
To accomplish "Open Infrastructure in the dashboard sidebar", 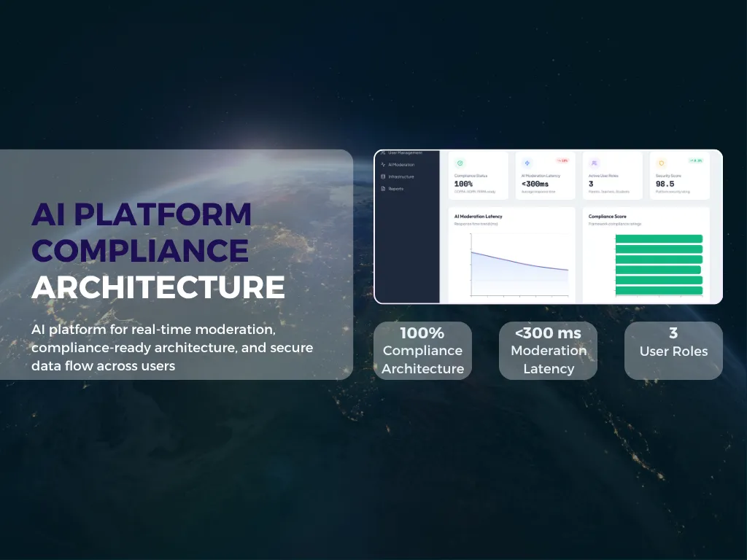I will (x=400, y=176).
